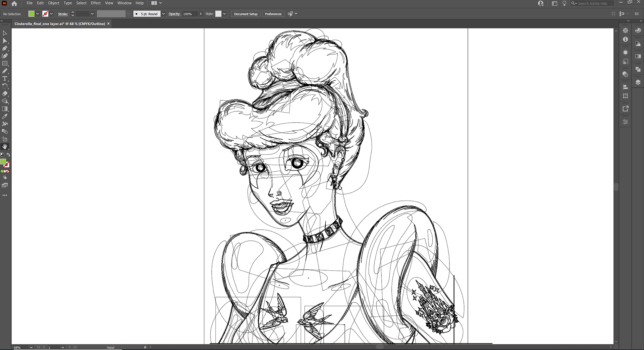The width and height of the screenshot is (644, 350).
Task: Click the Document Setup button
Action: [x=246, y=14]
